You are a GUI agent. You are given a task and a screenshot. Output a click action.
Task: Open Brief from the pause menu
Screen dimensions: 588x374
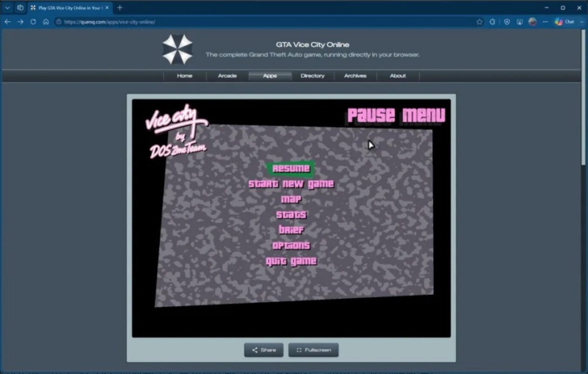[291, 230]
